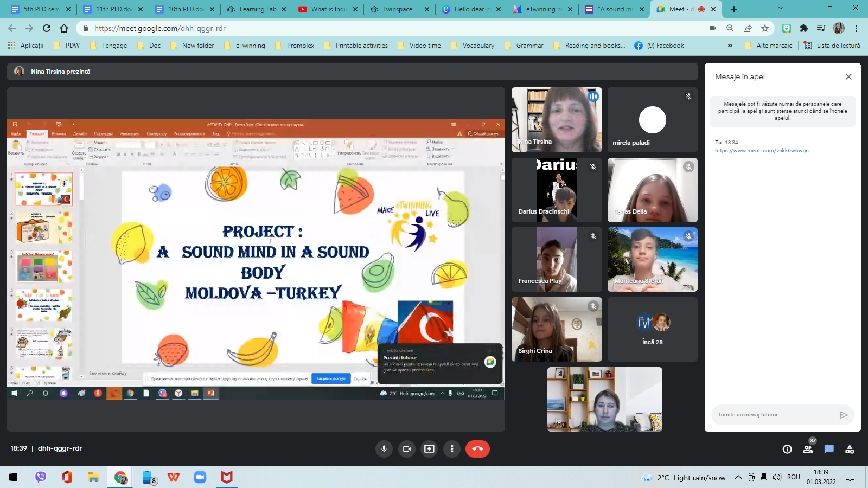The image size is (868, 488).
Task: Turn off camera in Meet controls
Action: coord(406,448)
